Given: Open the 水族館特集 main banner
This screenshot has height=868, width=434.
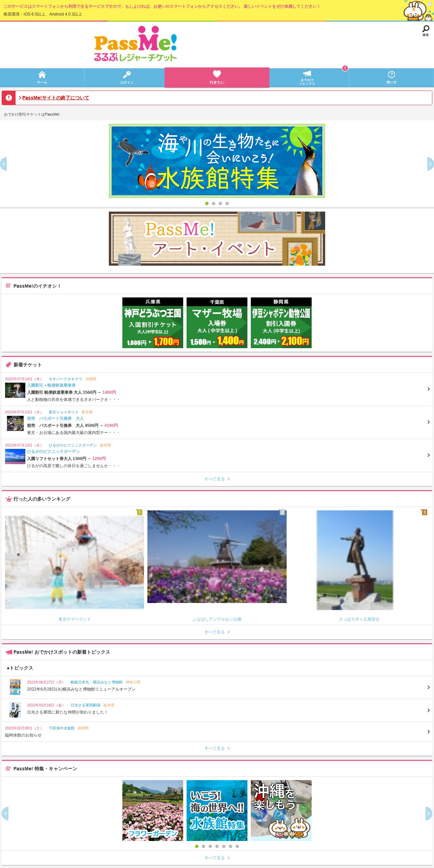Looking at the screenshot, I should click(217, 161).
